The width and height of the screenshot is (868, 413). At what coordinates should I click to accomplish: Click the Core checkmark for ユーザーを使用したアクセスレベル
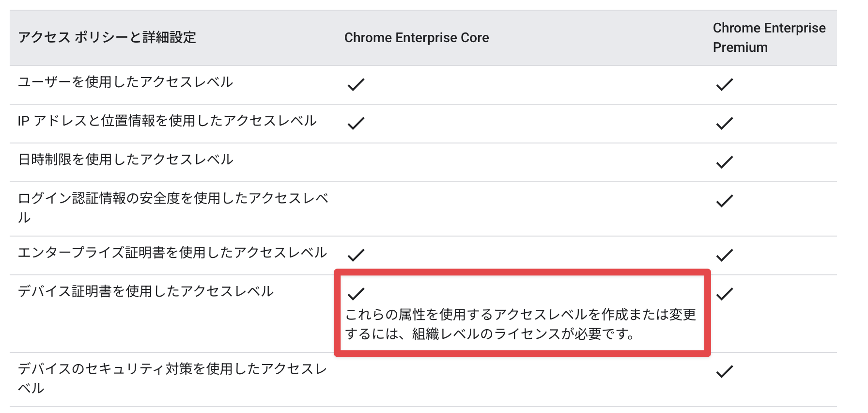click(x=356, y=84)
